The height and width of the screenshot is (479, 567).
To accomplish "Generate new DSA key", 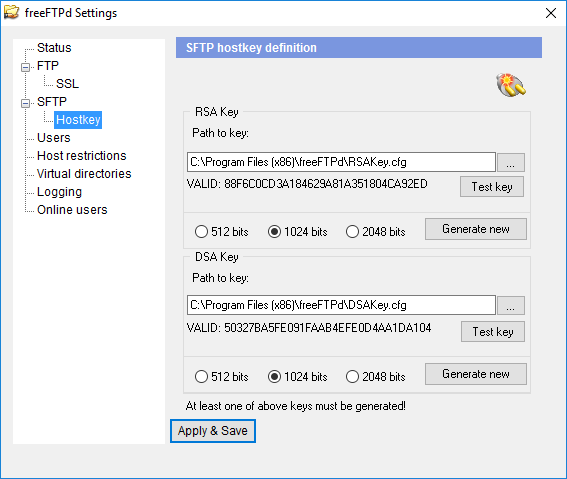I will (x=476, y=374).
